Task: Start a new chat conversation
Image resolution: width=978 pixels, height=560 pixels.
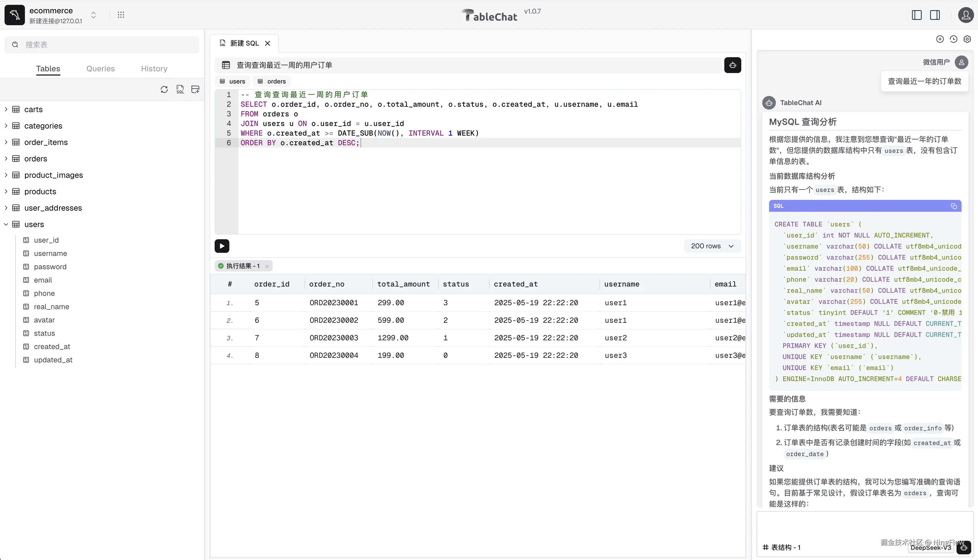Action: pyautogui.click(x=939, y=39)
